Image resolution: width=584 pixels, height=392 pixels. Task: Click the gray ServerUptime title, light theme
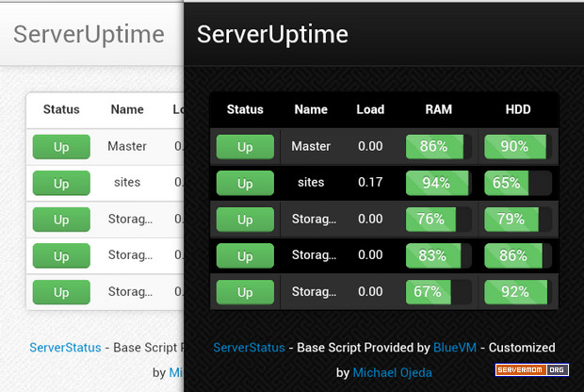click(x=89, y=34)
